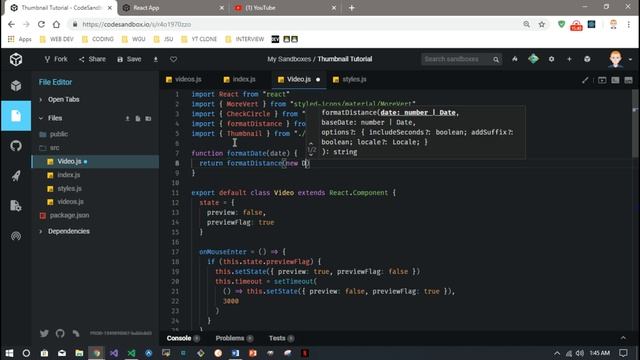Click the editor vertical scrollbar
This screenshot has height=360, width=640.
[x=635, y=123]
